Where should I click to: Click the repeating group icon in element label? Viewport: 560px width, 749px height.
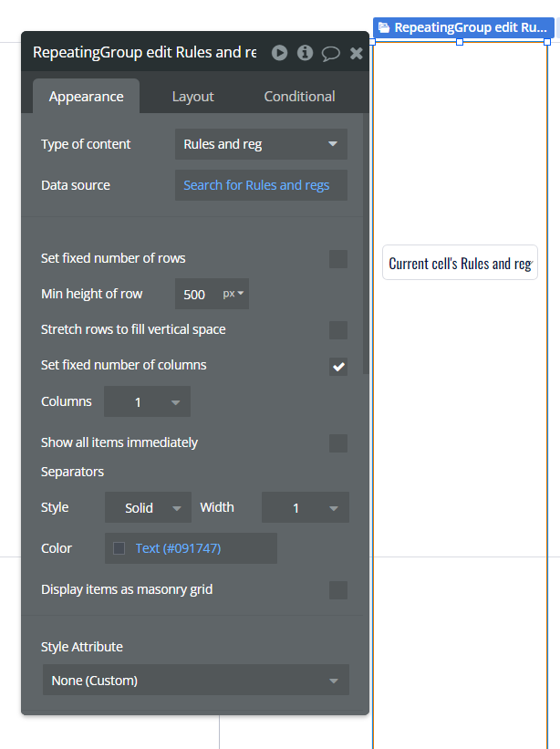point(384,27)
